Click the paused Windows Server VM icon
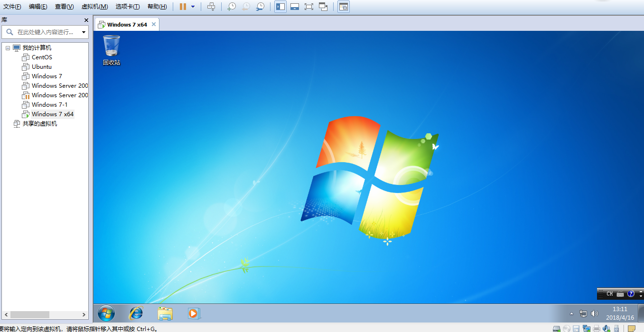This screenshot has width=644, height=332. click(26, 95)
